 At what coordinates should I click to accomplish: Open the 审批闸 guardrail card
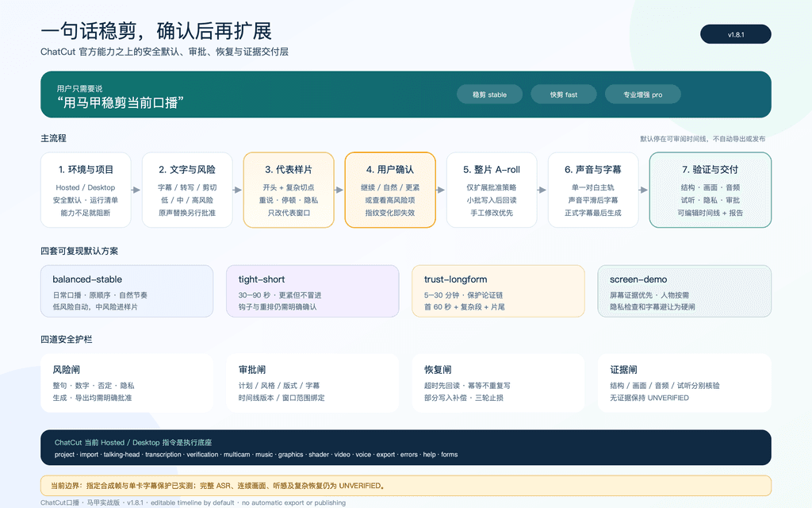point(312,383)
